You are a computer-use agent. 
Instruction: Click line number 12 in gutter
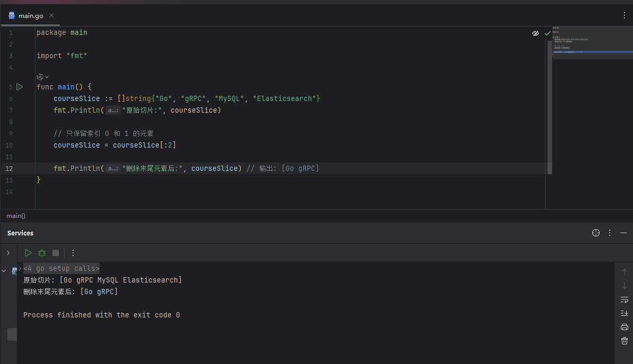[x=9, y=168]
